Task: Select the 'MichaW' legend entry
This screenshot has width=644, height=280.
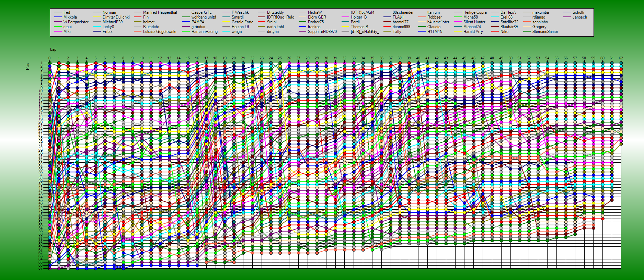Action: (x=315, y=12)
